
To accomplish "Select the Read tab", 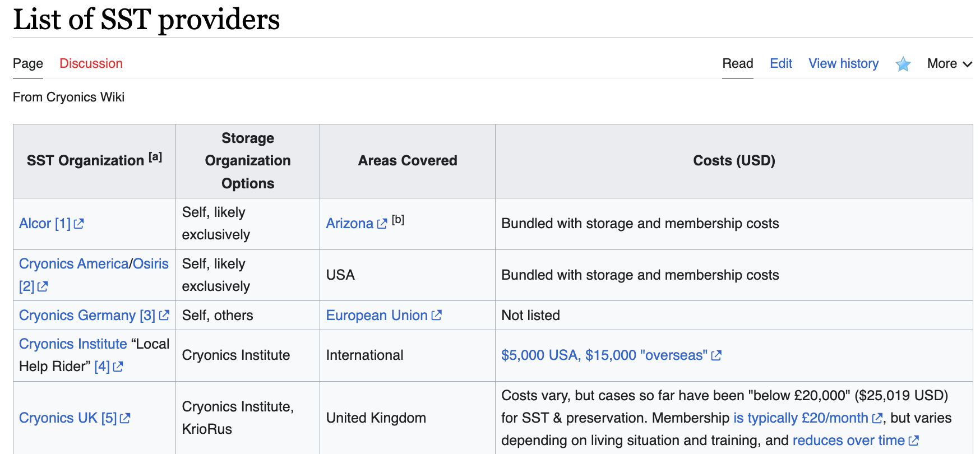I will pos(737,63).
